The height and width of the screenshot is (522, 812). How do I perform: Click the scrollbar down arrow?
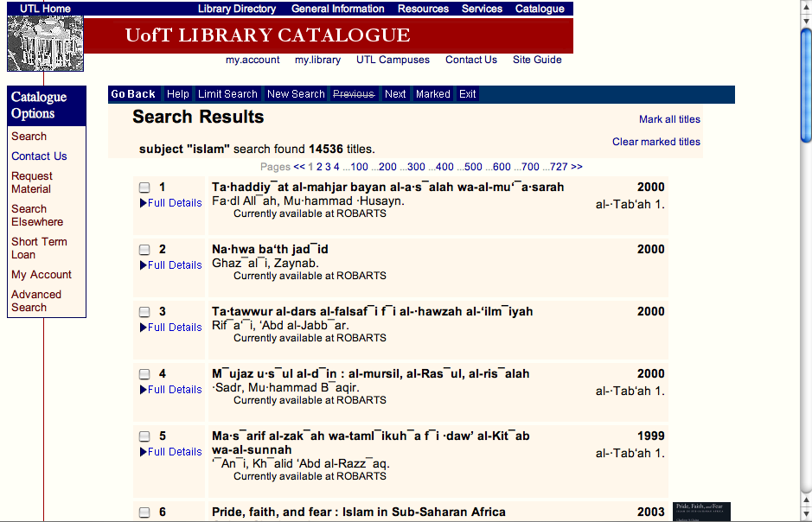pyautogui.click(x=806, y=513)
